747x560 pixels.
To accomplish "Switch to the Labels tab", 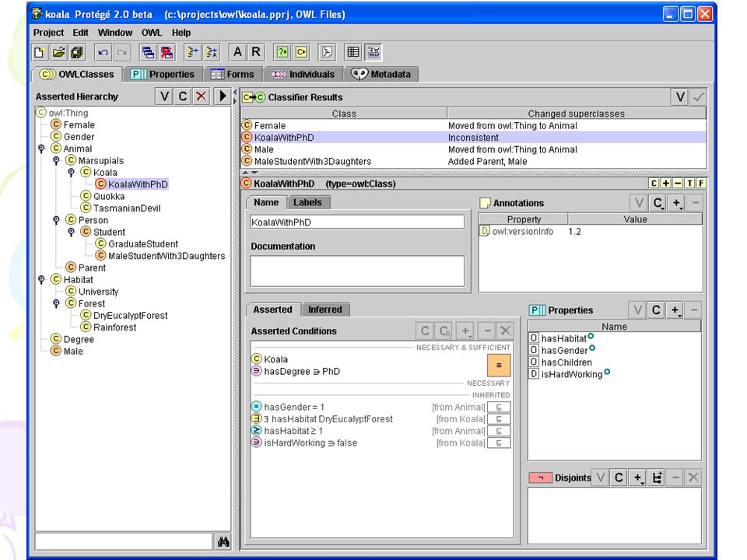I will [x=308, y=202].
